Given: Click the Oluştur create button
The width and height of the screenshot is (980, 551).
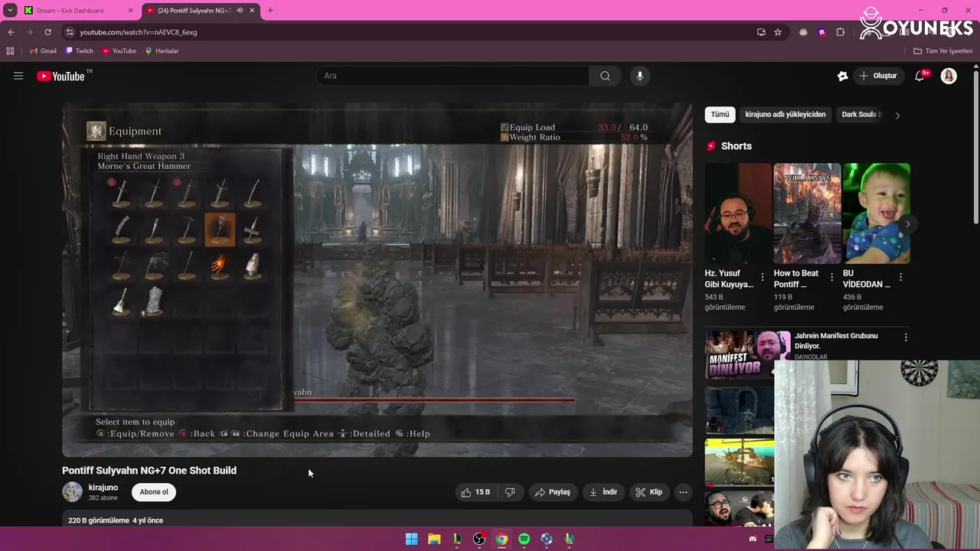Looking at the screenshot, I should (877, 76).
